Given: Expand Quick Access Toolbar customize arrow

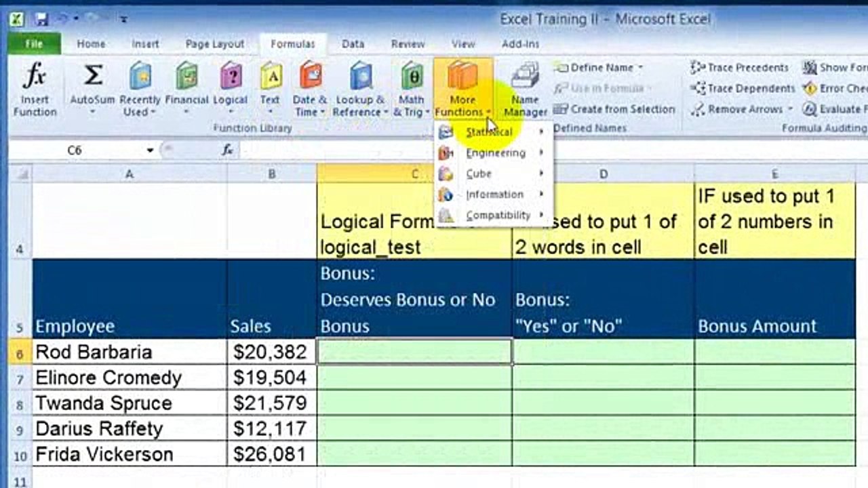Looking at the screenshot, I should [123, 19].
